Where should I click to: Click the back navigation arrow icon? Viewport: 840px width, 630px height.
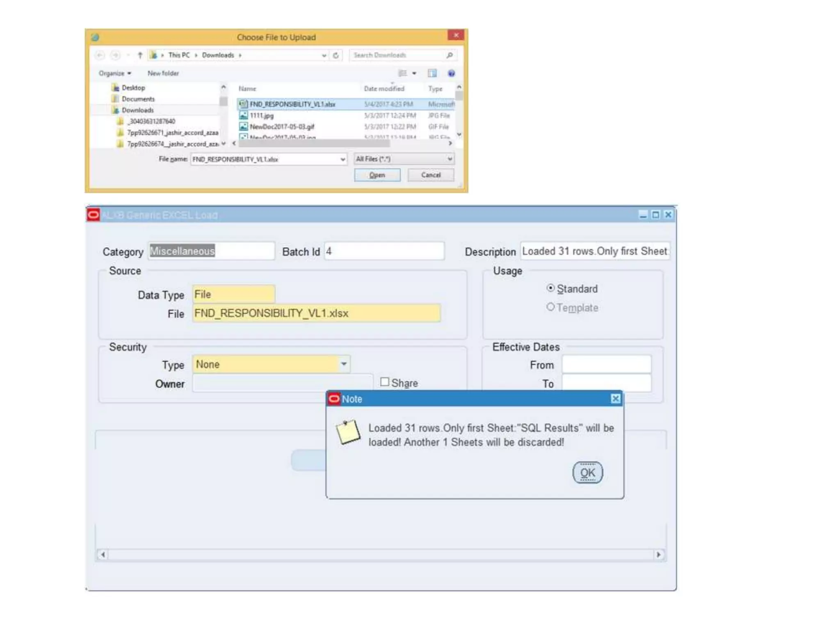pos(100,55)
